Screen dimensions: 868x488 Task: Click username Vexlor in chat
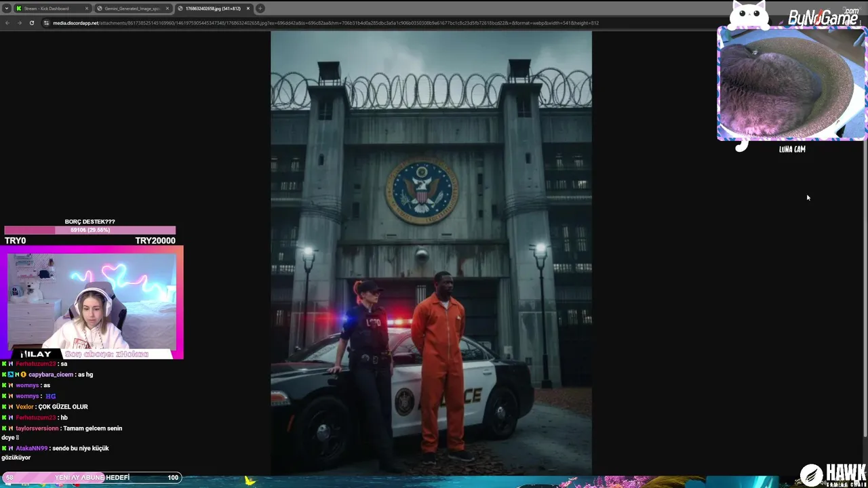[x=24, y=407]
